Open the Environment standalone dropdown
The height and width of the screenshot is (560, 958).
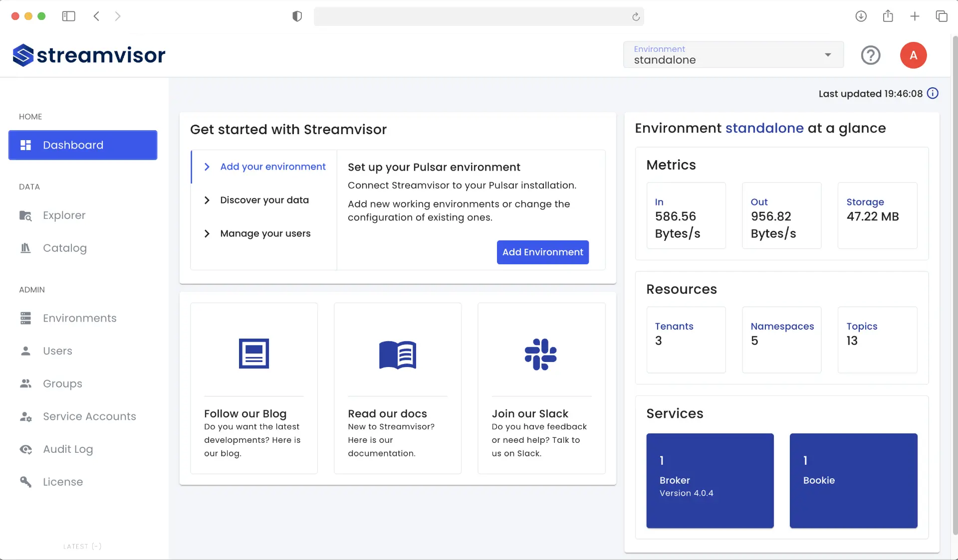(733, 55)
